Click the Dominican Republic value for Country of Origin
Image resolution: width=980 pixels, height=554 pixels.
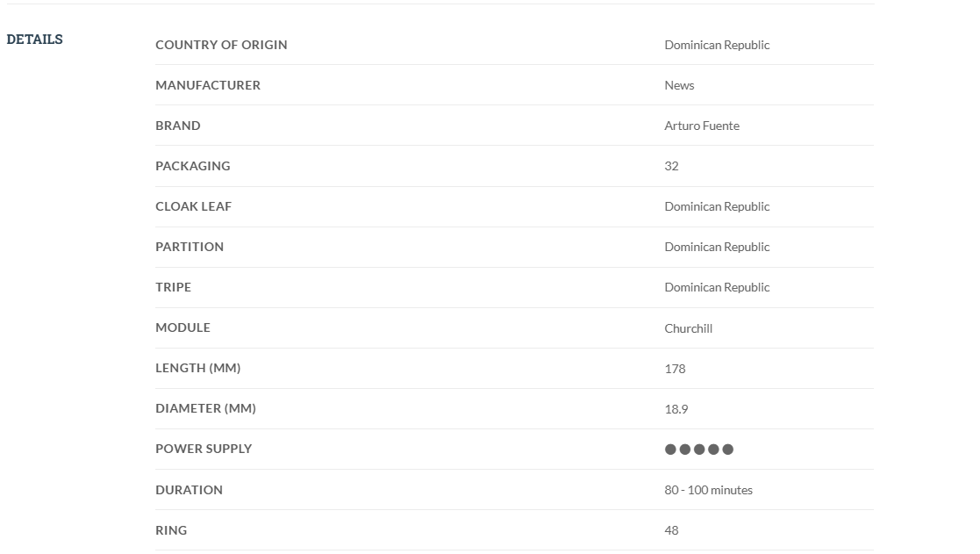(717, 45)
